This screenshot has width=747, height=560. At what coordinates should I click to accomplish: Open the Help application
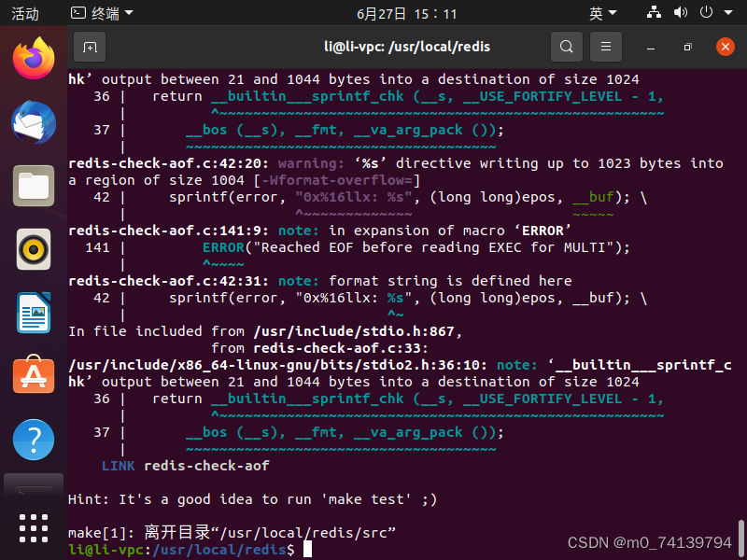click(33, 440)
